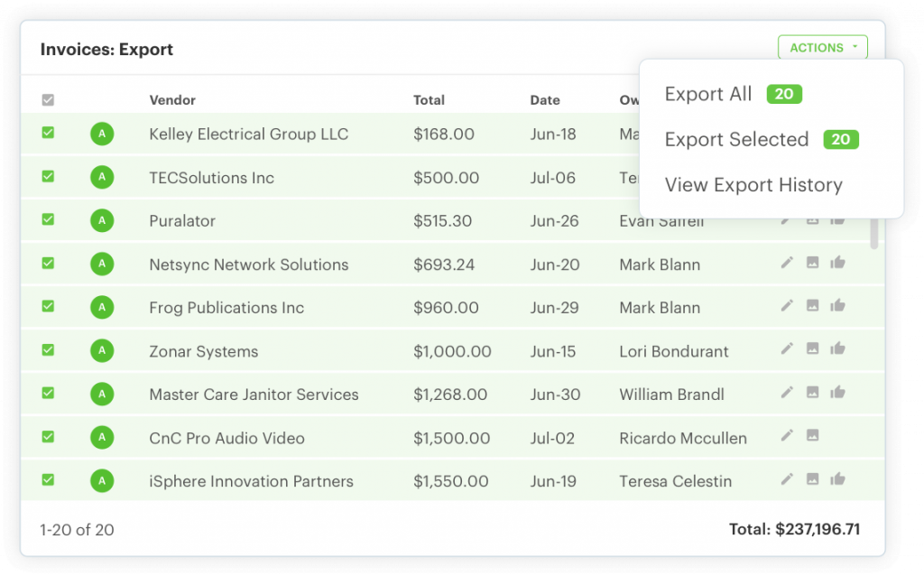Click Export Selected to export 20 invoices
This screenshot has height=576, width=924.
pos(736,139)
